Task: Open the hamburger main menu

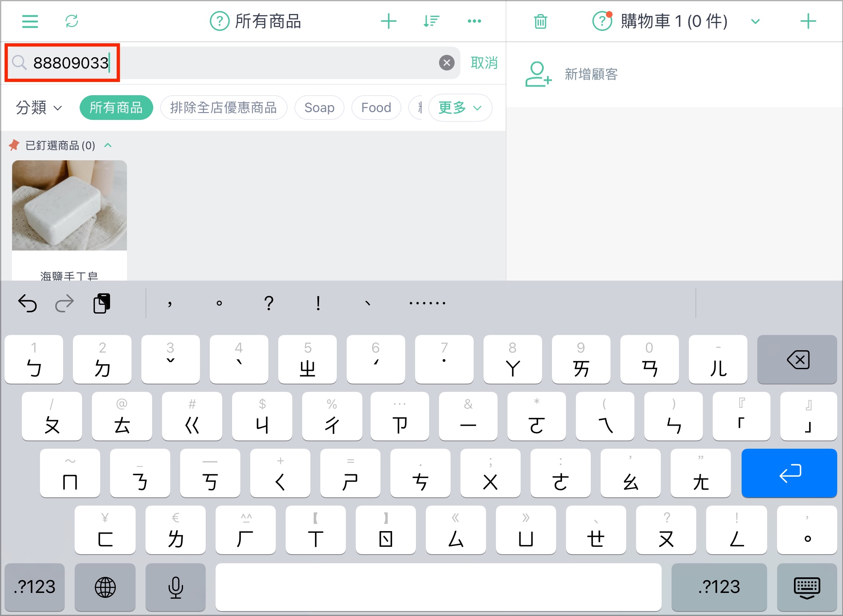Action: tap(30, 21)
